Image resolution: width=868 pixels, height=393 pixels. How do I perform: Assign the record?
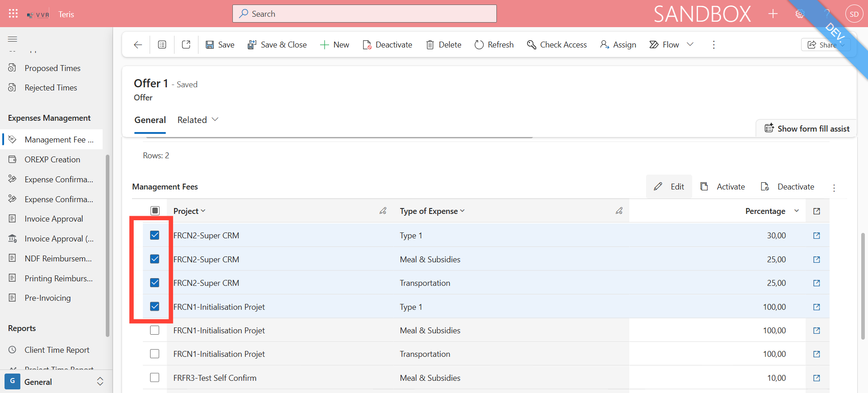coord(618,45)
